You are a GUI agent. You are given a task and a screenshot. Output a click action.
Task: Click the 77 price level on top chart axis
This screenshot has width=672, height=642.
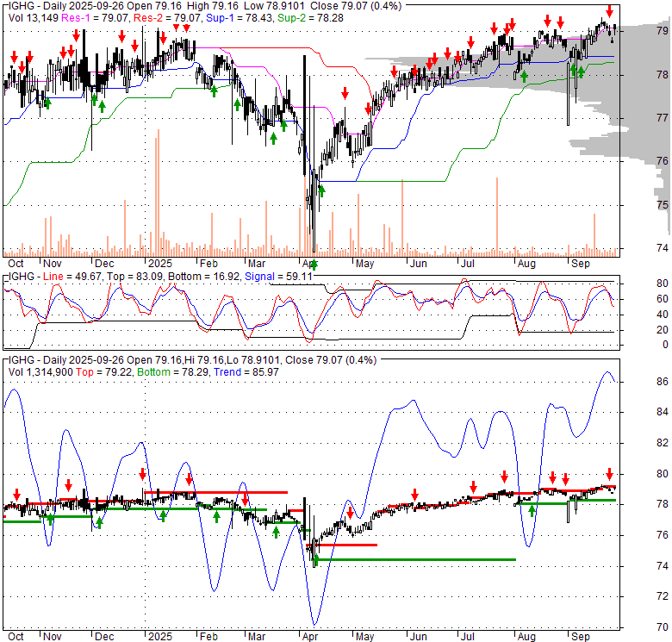[663, 117]
